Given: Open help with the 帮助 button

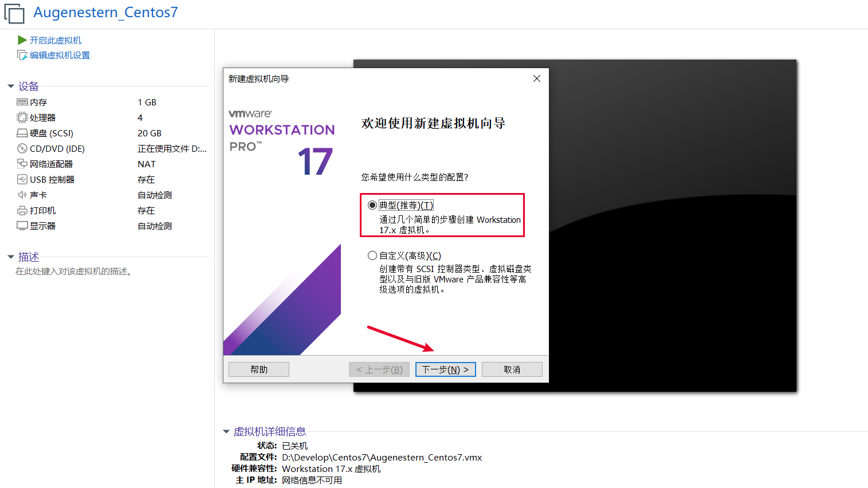Looking at the screenshot, I should coord(258,369).
